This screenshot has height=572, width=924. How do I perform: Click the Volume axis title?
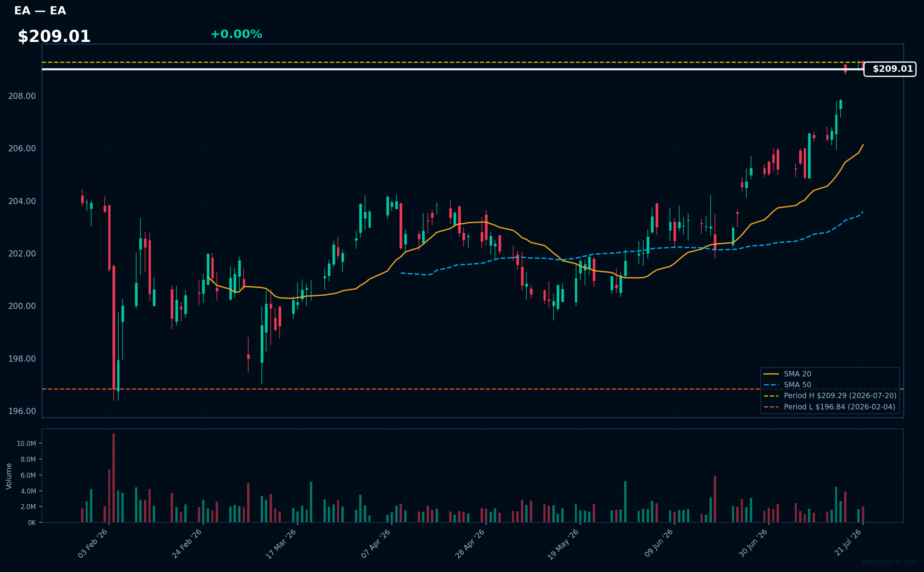click(9, 476)
